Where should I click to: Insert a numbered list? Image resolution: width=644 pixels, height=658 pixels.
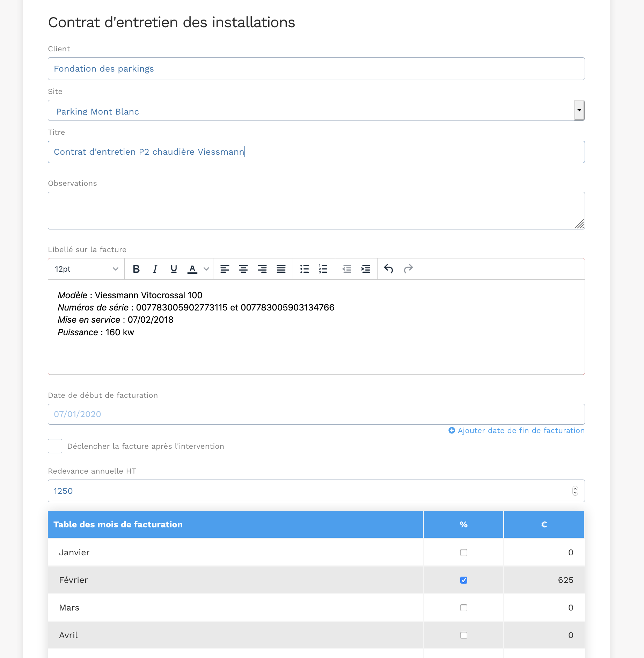tap(323, 269)
